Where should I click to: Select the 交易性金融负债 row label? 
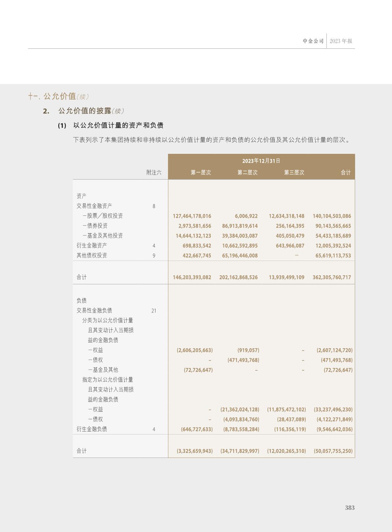[94, 310]
